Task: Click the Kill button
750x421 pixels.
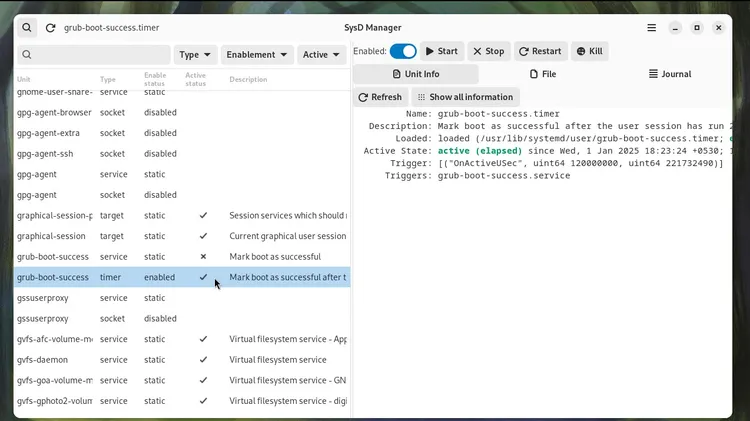Action: 590,51
